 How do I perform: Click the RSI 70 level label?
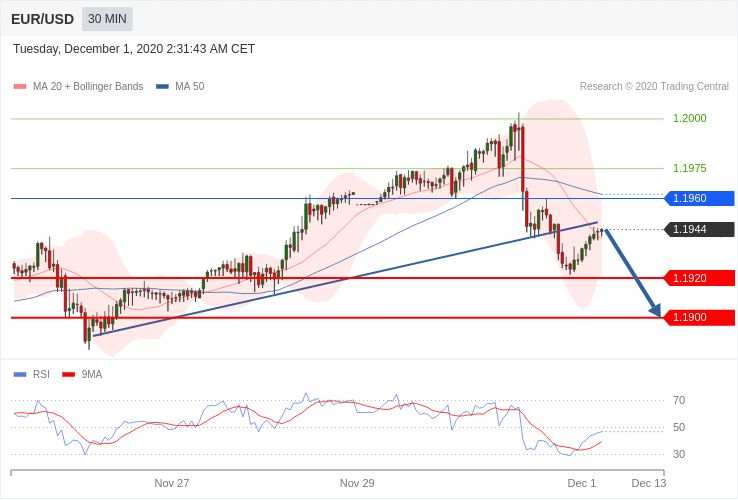pos(679,401)
